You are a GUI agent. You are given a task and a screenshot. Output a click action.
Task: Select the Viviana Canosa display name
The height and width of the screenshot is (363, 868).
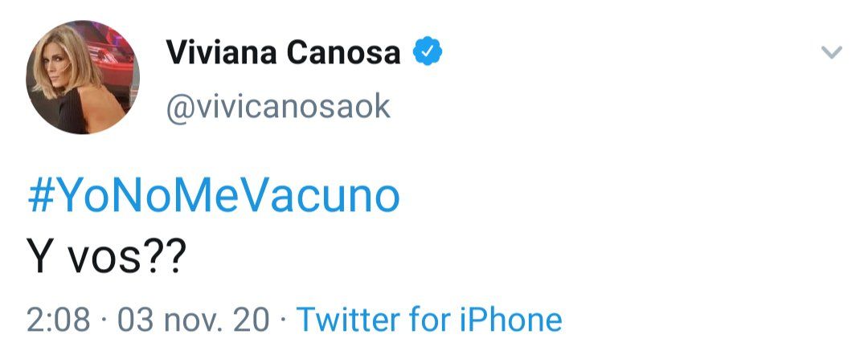[283, 53]
